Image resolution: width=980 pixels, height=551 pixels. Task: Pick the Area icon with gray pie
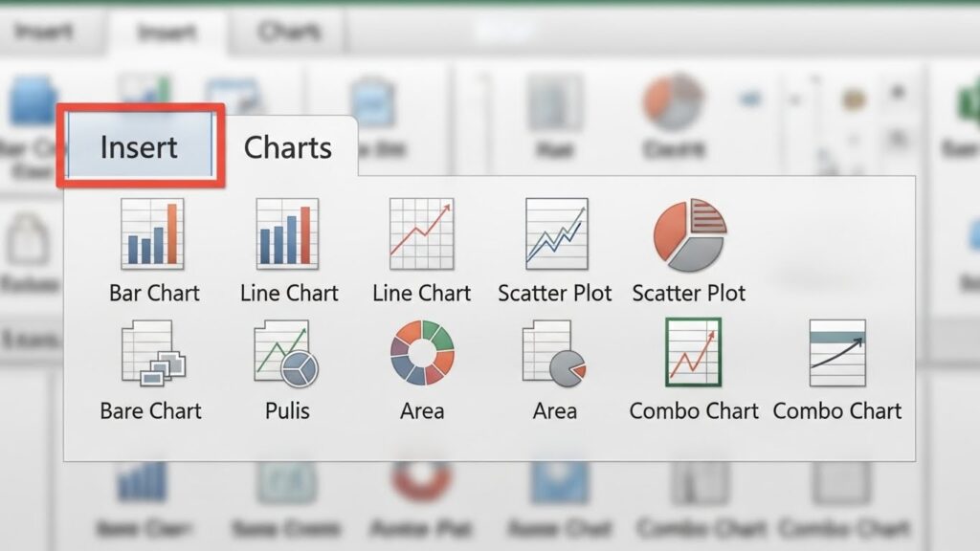(x=553, y=354)
